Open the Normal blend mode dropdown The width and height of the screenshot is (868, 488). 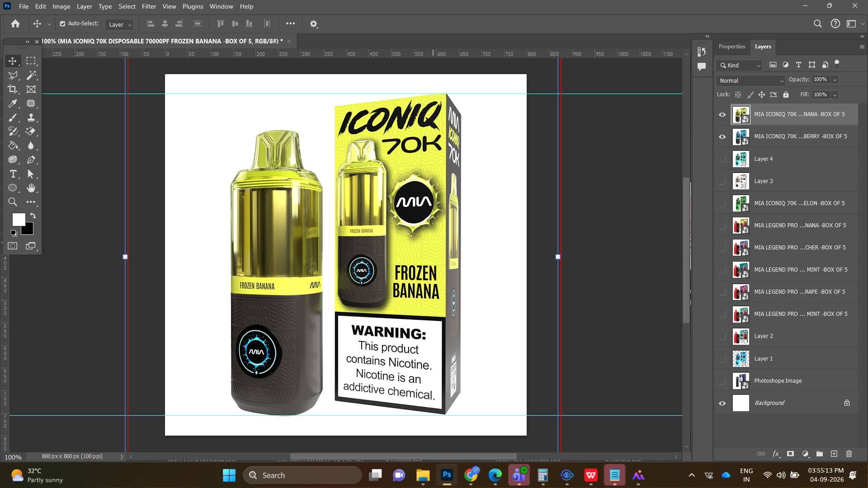point(750,80)
